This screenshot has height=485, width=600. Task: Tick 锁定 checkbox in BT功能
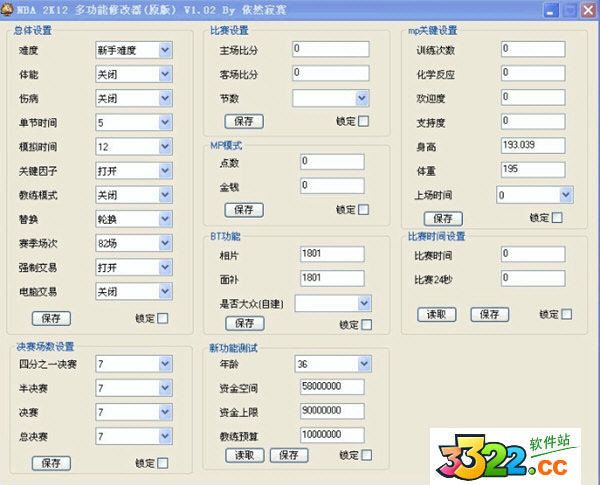click(366, 325)
